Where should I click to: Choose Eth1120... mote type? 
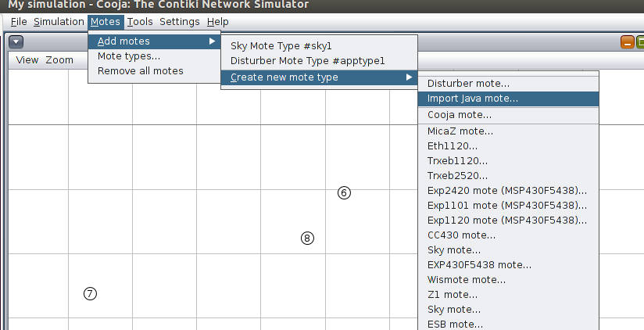509,146
